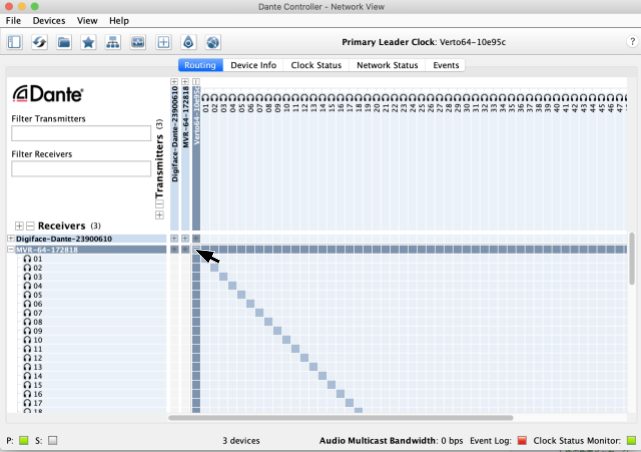Screen dimensions: 641x452
Task: Collapse the MVR-64-172818 receiver row
Action: 10,249
